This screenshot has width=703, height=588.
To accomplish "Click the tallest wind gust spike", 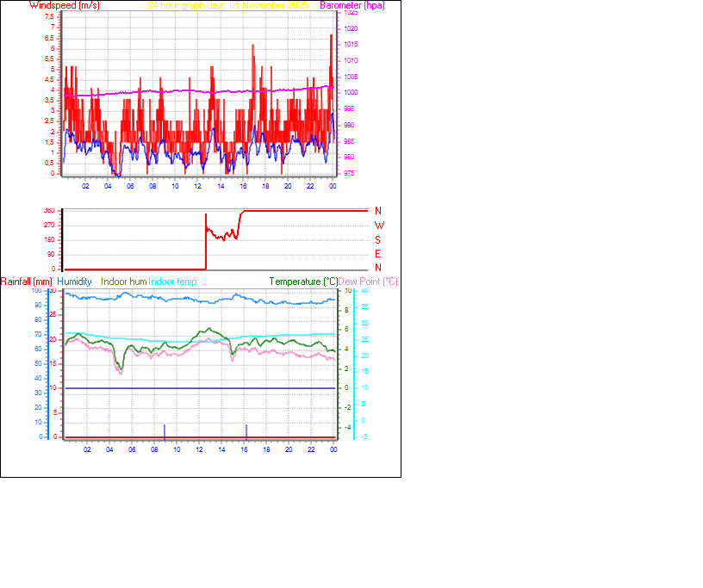I will [x=333, y=41].
